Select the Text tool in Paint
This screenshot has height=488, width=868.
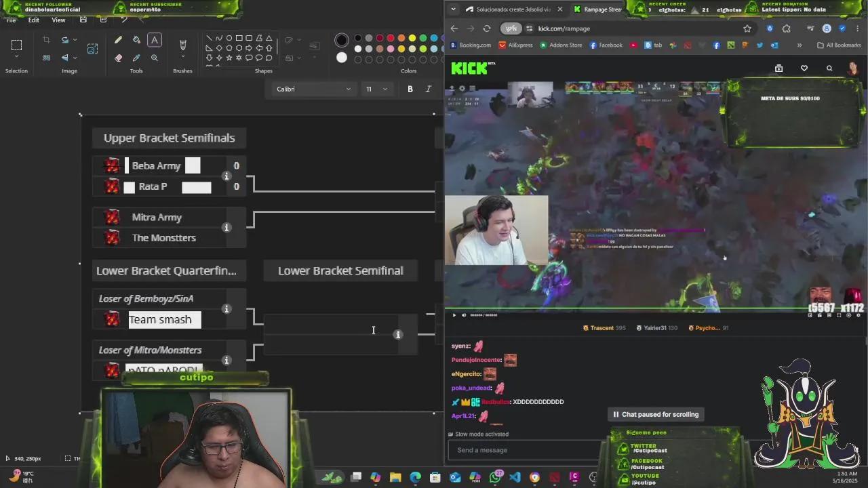click(155, 40)
